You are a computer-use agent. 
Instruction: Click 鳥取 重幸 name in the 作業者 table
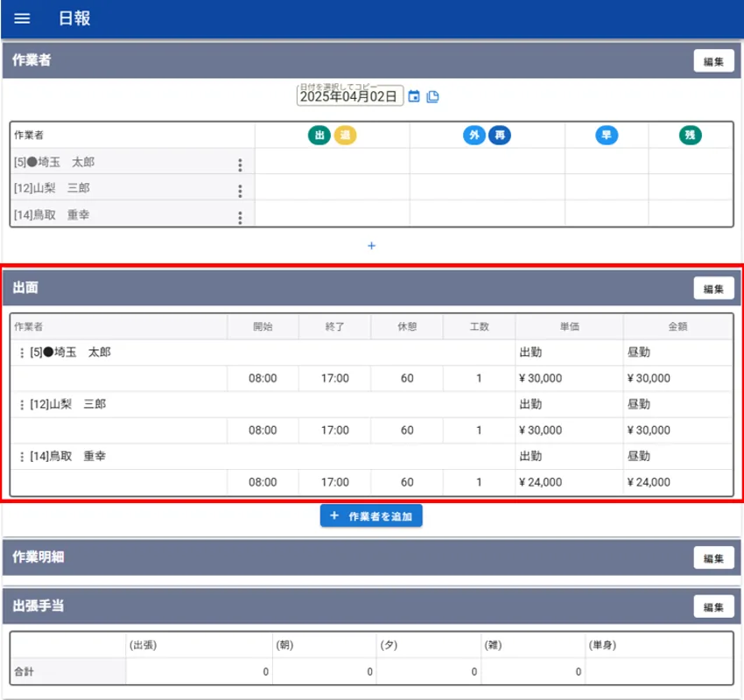pos(52,215)
